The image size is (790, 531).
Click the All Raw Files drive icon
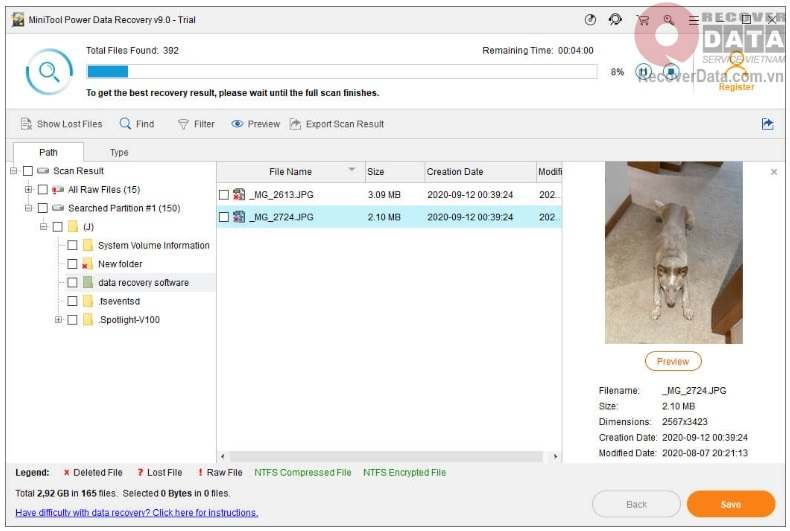coord(58,189)
